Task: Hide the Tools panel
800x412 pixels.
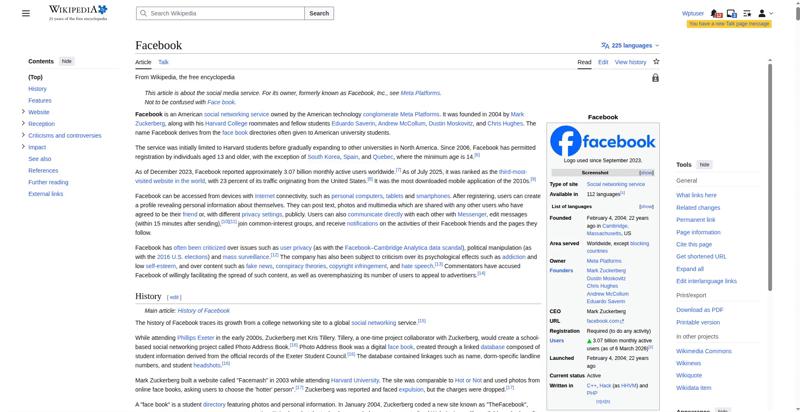Action: [704, 164]
